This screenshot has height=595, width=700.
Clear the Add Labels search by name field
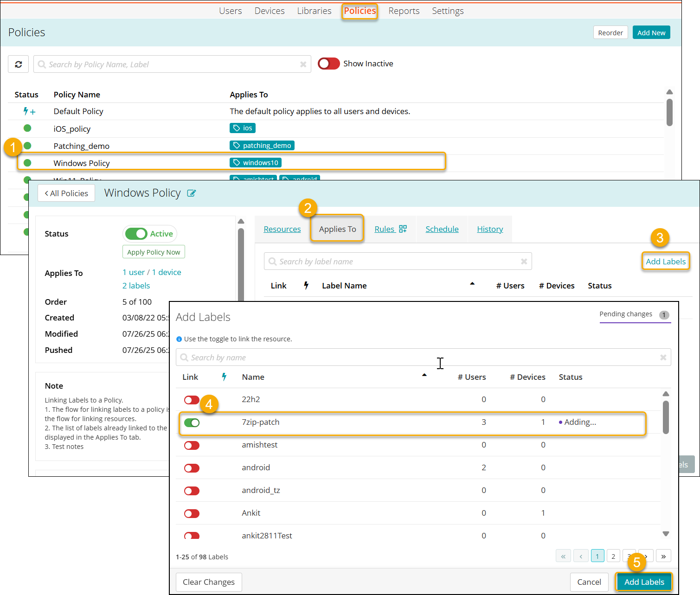tap(663, 358)
